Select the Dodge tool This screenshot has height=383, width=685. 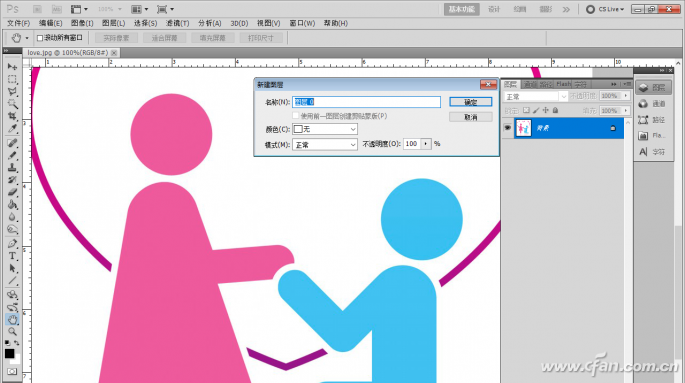tap(12, 229)
